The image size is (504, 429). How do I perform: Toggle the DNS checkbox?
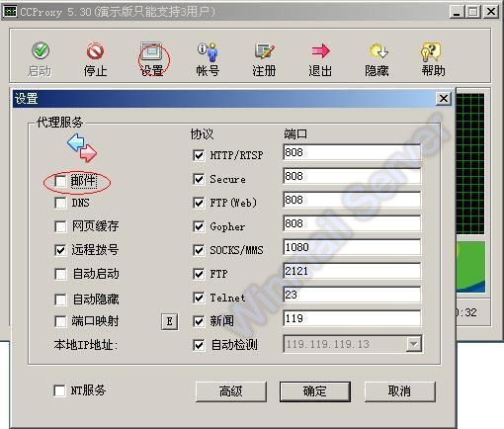click(x=60, y=203)
